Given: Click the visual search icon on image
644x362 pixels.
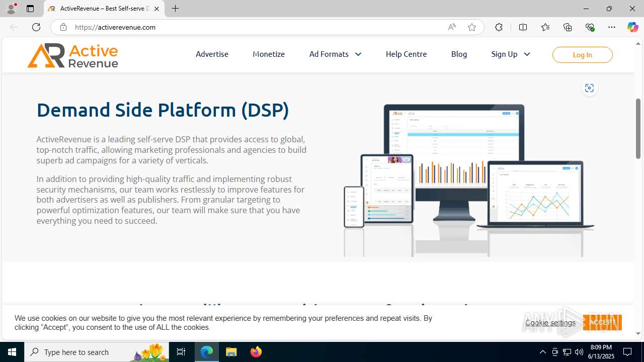Looking at the screenshot, I should pos(589,88).
